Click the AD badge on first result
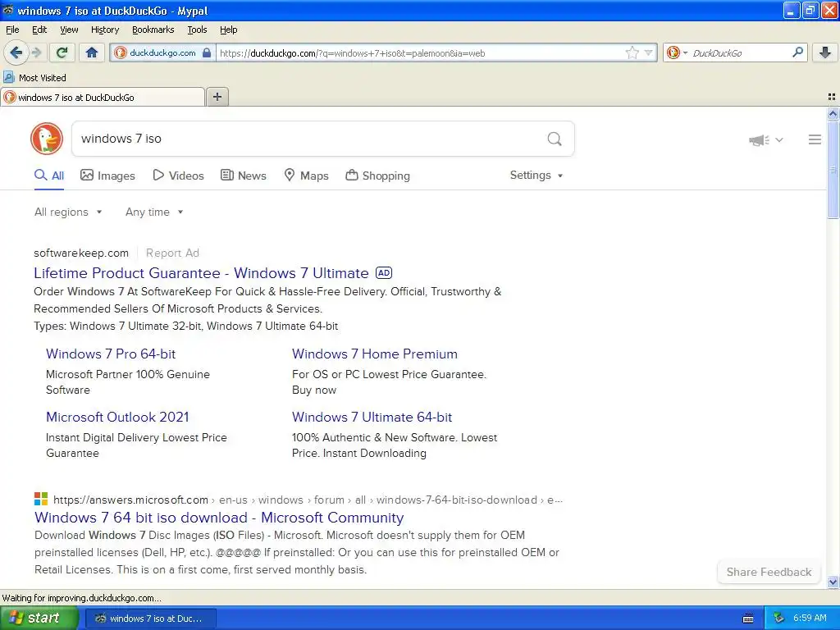The height and width of the screenshot is (630, 840). [x=384, y=272]
